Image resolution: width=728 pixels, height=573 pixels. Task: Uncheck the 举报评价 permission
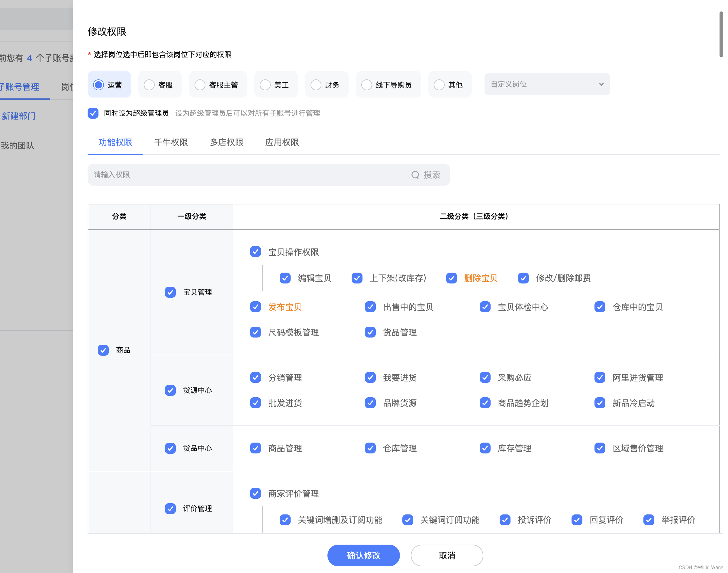point(649,520)
